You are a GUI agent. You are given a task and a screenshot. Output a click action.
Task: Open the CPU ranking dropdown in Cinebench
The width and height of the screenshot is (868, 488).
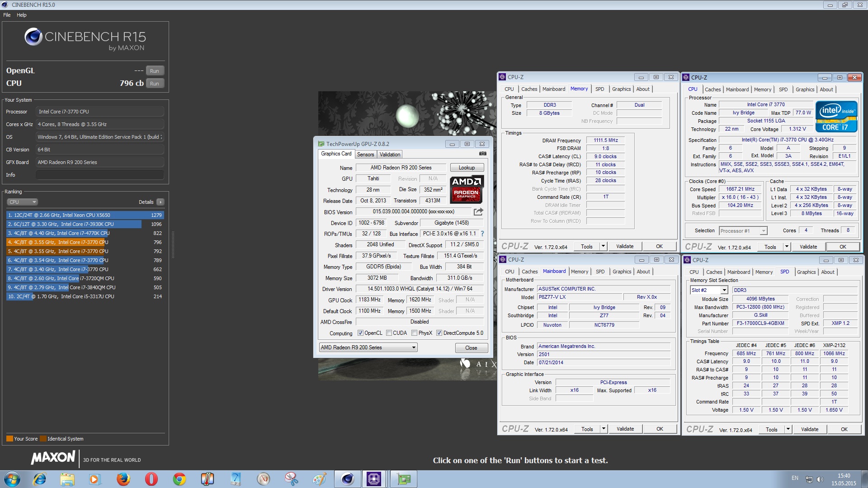tap(22, 202)
